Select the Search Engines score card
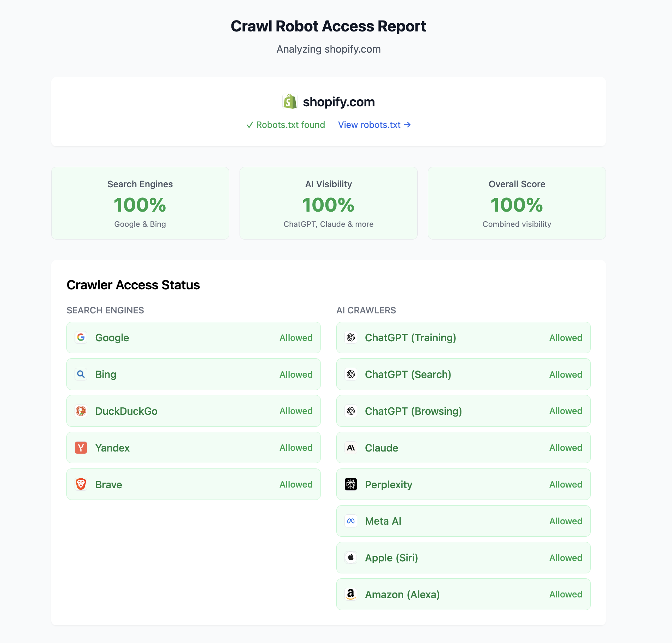The image size is (672, 643). pyautogui.click(x=140, y=203)
